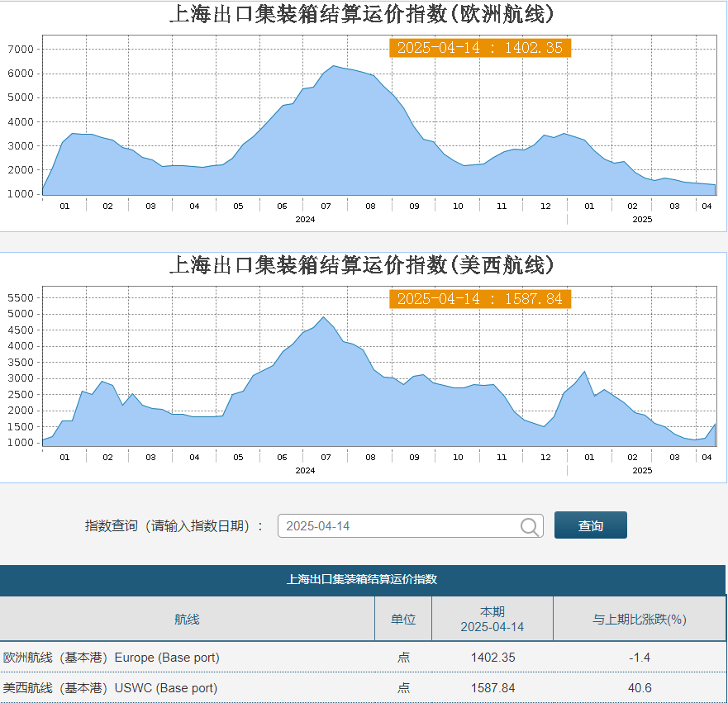Focus the index date input showing 2025-04-14

pos(397,526)
